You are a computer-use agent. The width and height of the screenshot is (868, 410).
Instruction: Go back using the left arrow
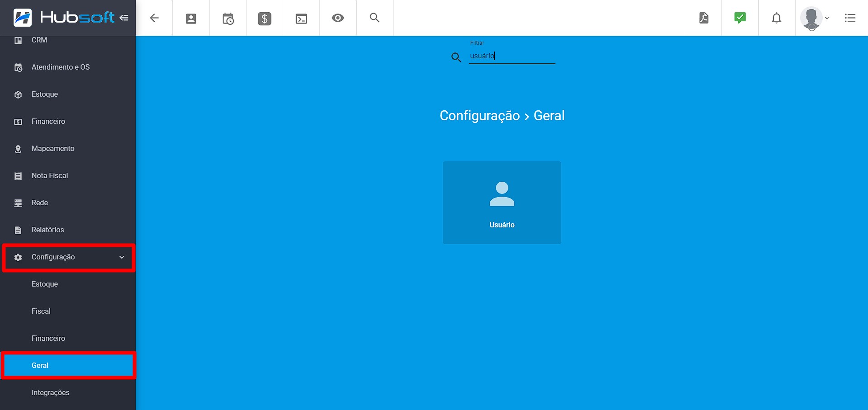pos(154,18)
